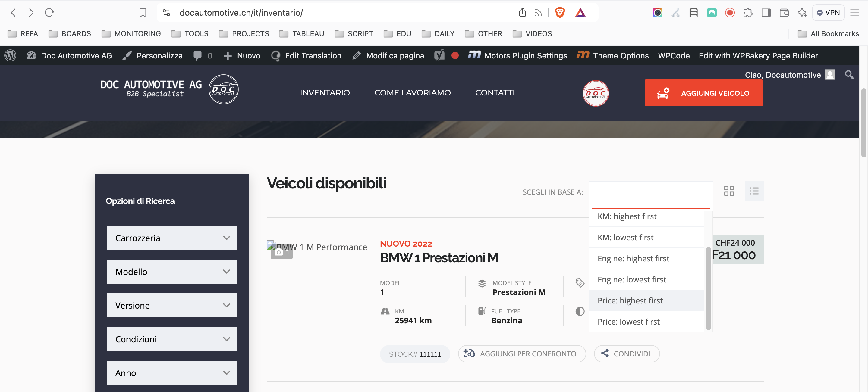This screenshot has height=392, width=868.
Task: Select 'Engine: lowest first' sort option
Action: pos(646,280)
